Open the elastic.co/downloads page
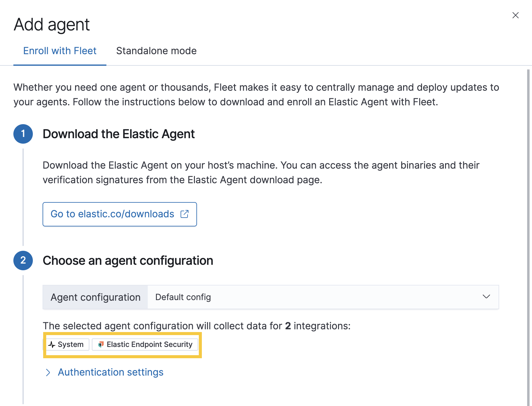This screenshot has width=532, height=406. 119,214
